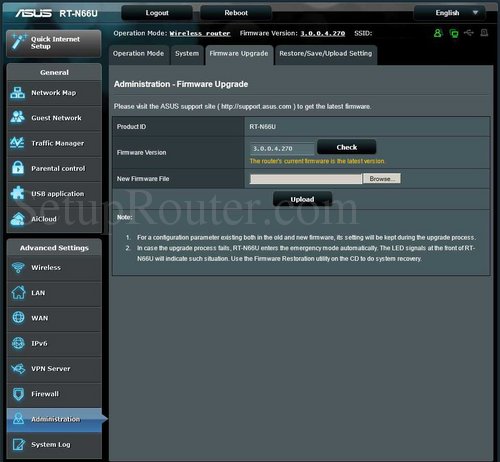Browse for a new firmware file
The height and width of the screenshot is (462, 500).
[x=382, y=179]
